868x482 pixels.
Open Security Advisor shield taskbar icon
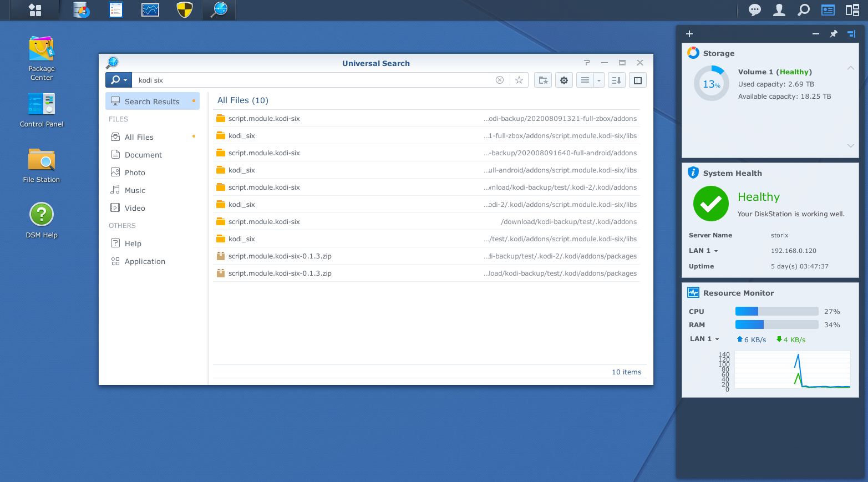[x=185, y=10]
